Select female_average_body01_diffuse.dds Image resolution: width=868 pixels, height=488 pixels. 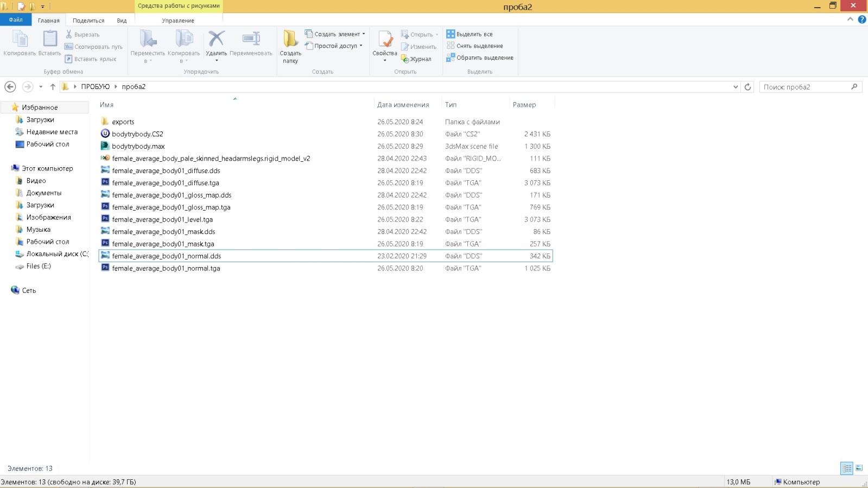pos(326,170)
